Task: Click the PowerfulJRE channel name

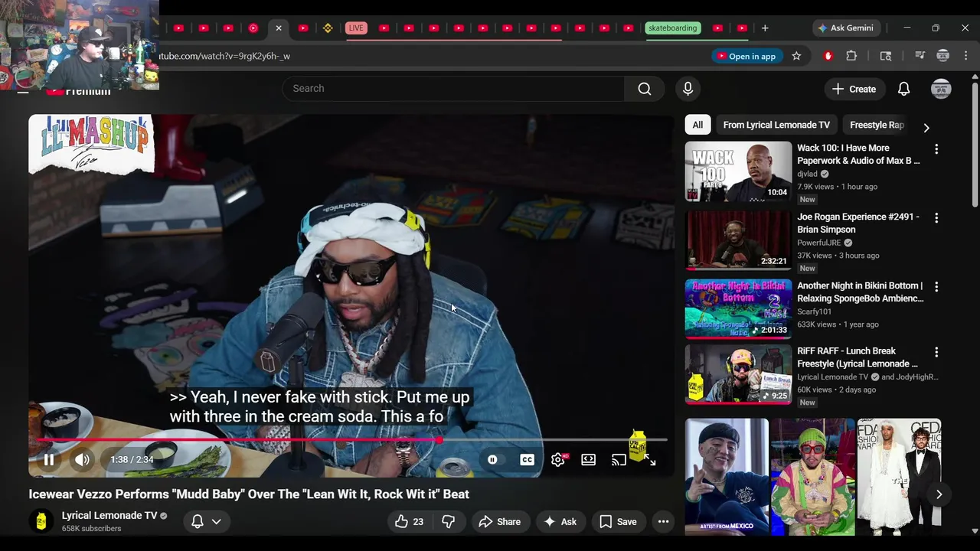Action: click(x=818, y=243)
